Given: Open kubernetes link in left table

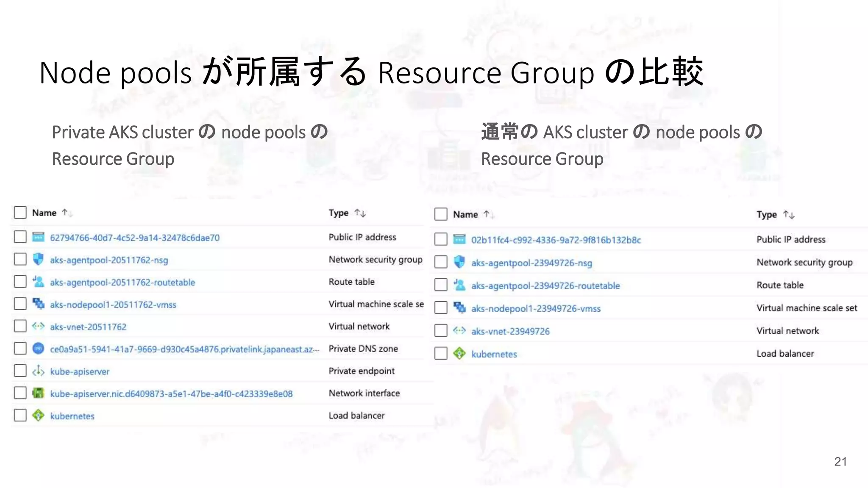Looking at the screenshot, I should coord(72,416).
